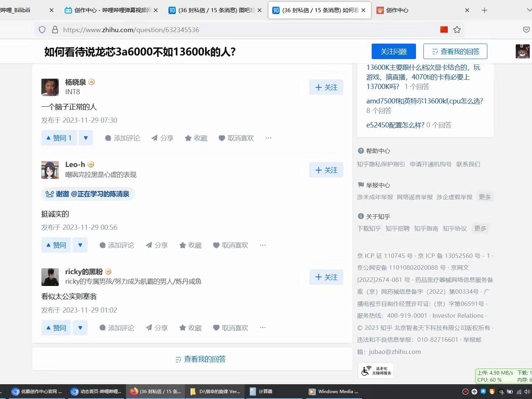The height and width of the screenshot is (399, 532).
Task: Click the 适老化 无障碍服务 accessibility icon
Action: coord(376,371)
